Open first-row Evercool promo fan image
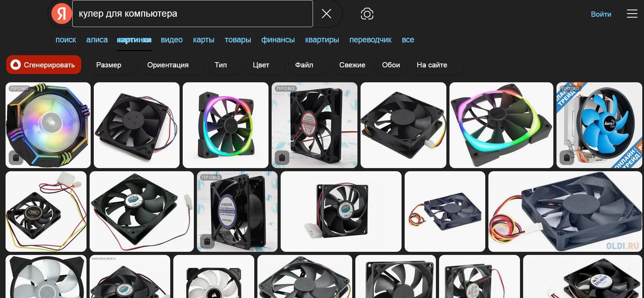 pyautogui.click(x=314, y=125)
